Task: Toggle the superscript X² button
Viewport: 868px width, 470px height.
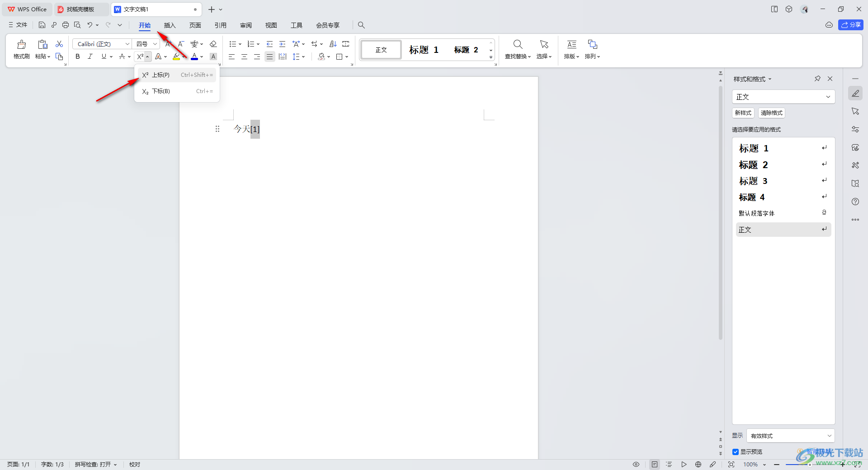Action: pyautogui.click(x=140, y=56)
